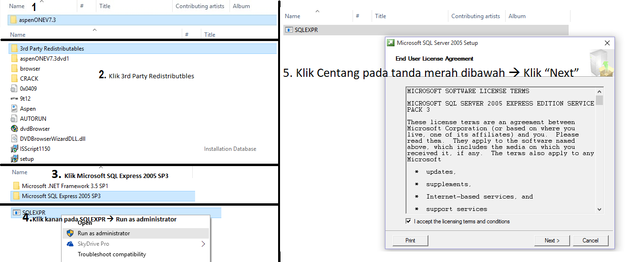Click the ISScript1150 installer icon
The width and height of the screenshot is (644, 262).
pyautogui.click(x=14, y=149)
